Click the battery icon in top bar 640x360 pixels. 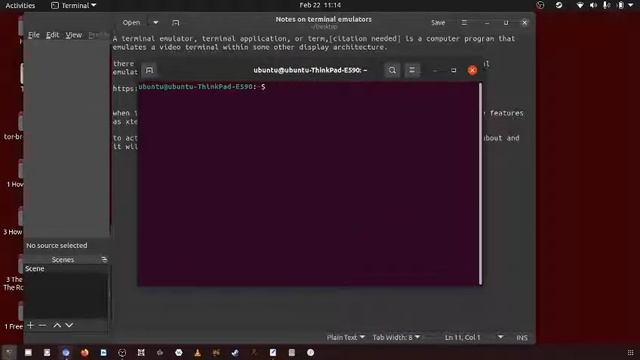[620, 5]
